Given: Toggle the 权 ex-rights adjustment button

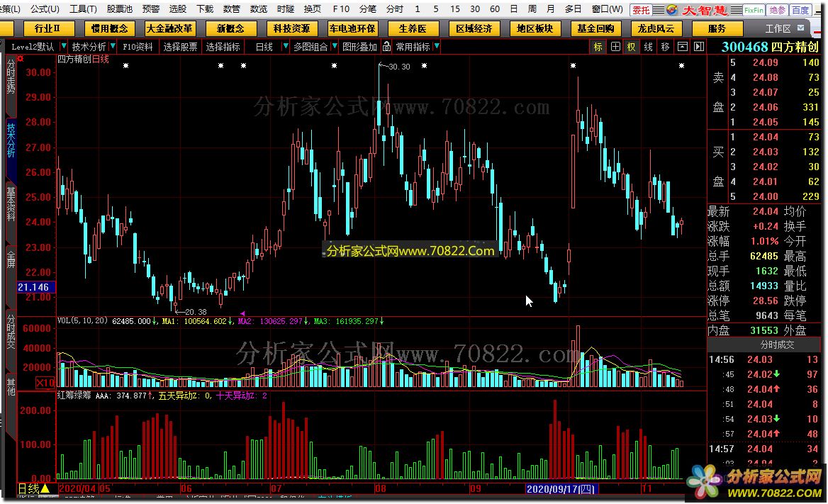Looking at the screenshot, I should click(632, 47).
